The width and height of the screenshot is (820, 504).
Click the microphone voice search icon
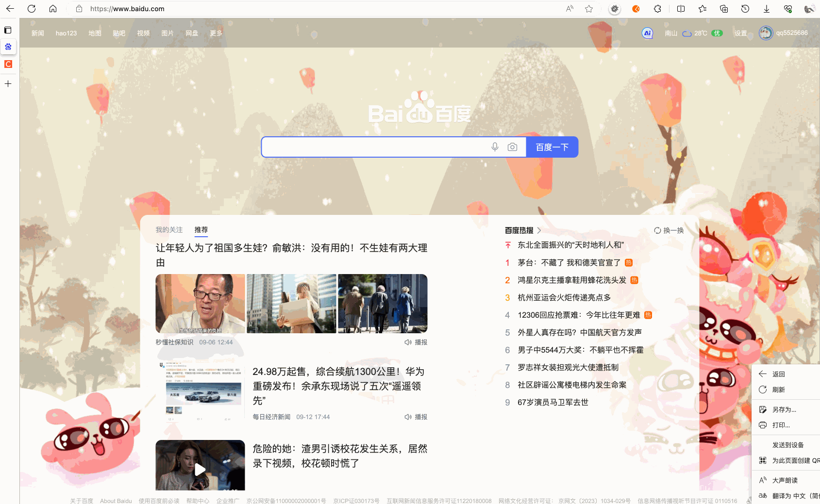495,147
